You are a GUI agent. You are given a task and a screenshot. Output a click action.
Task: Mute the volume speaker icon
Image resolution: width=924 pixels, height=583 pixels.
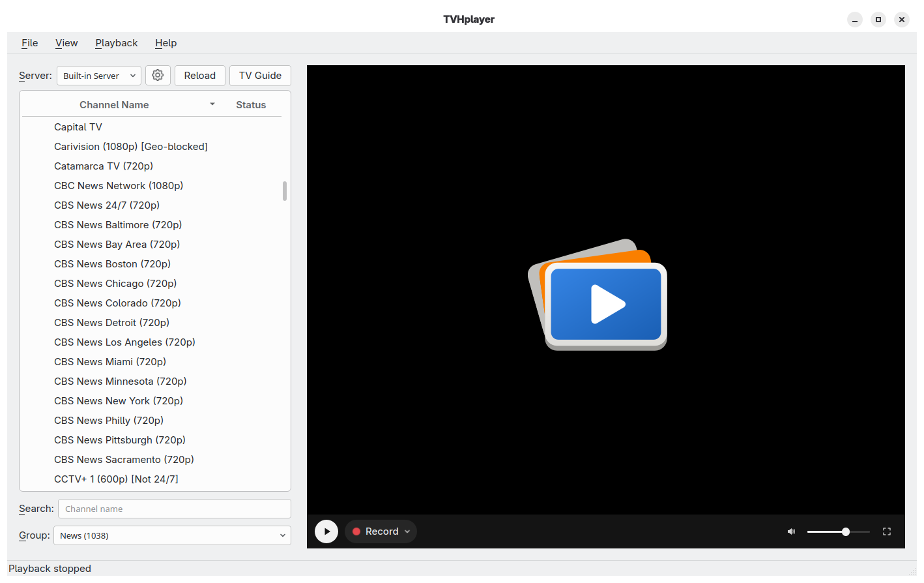coord(791,531)
